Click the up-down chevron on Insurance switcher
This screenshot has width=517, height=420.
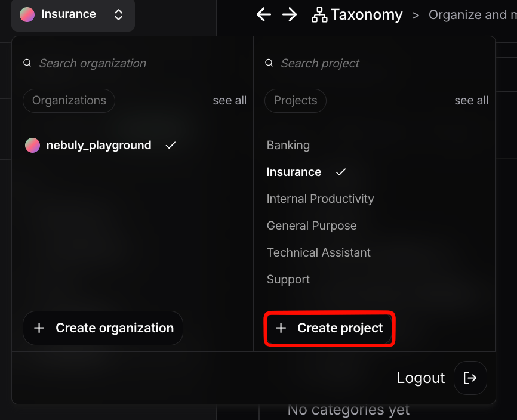coord(118,14)
